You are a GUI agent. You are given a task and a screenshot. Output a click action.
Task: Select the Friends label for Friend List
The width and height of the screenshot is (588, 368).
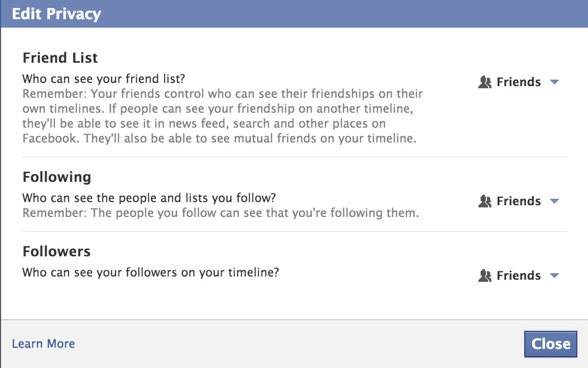click(x=519, y=82)
